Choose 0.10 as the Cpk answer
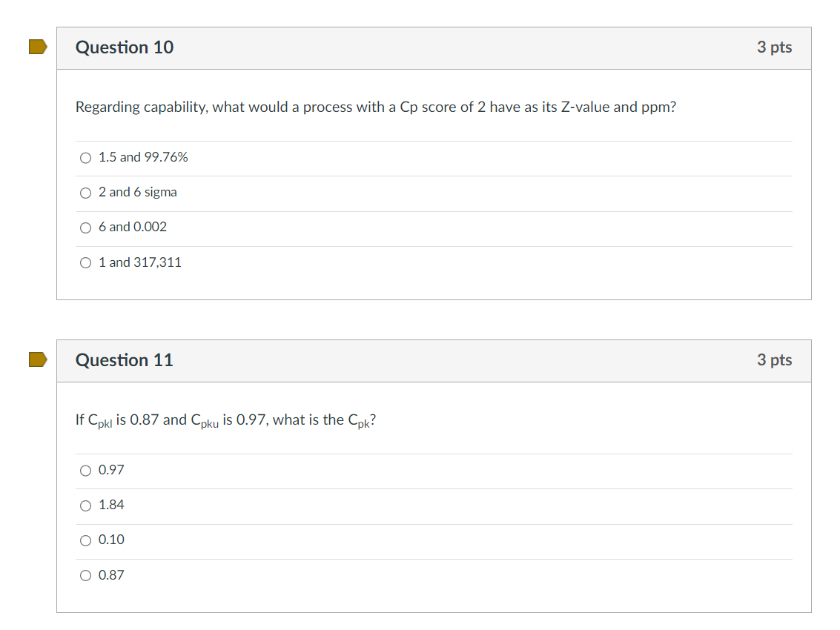 point(85,540)
